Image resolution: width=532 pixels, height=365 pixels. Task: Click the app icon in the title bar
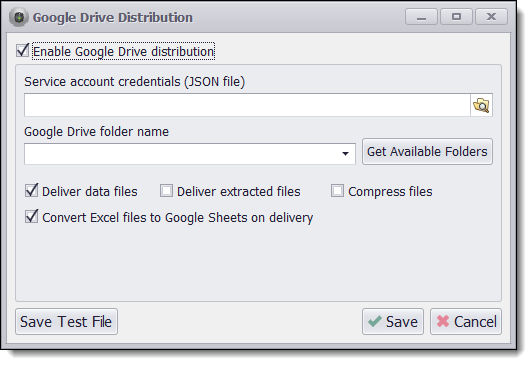(x=19, y=17)
